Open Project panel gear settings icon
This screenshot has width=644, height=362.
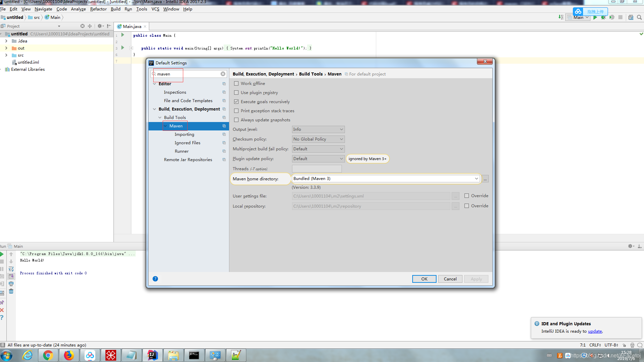click(x=100, y=26)
